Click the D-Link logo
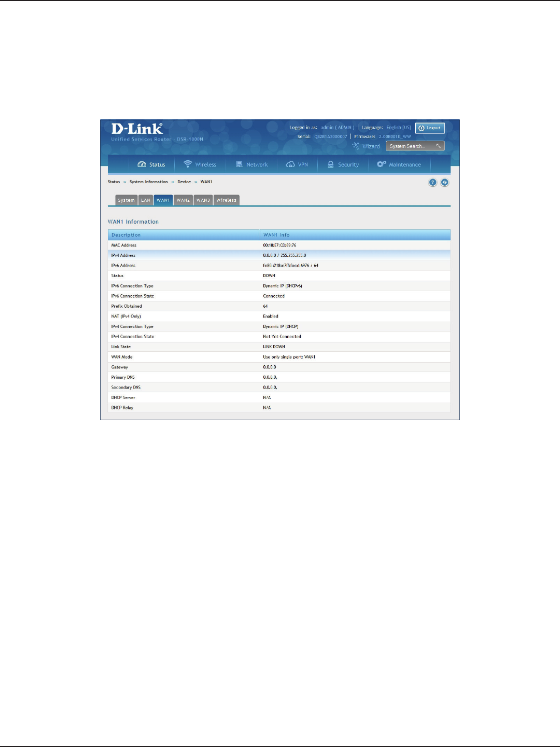 coord(137,129)
